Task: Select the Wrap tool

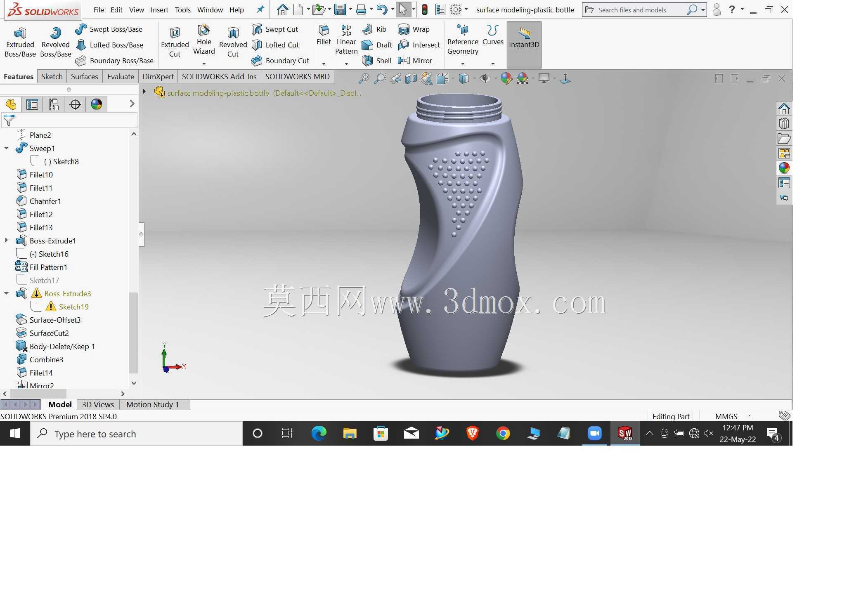Action: point(414,29)
